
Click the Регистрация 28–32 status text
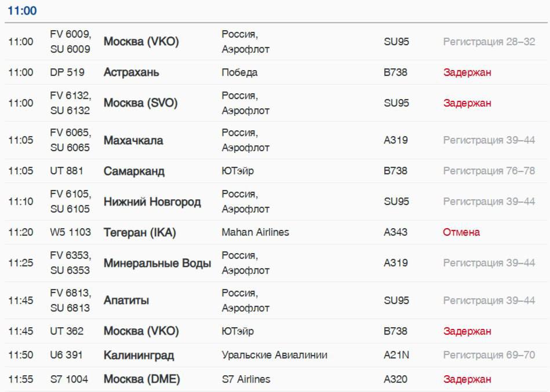pyautogui.click(x=489, y=42)
